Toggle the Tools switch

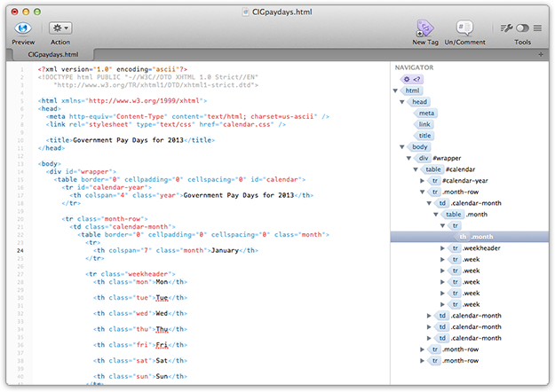click(522, 27)
